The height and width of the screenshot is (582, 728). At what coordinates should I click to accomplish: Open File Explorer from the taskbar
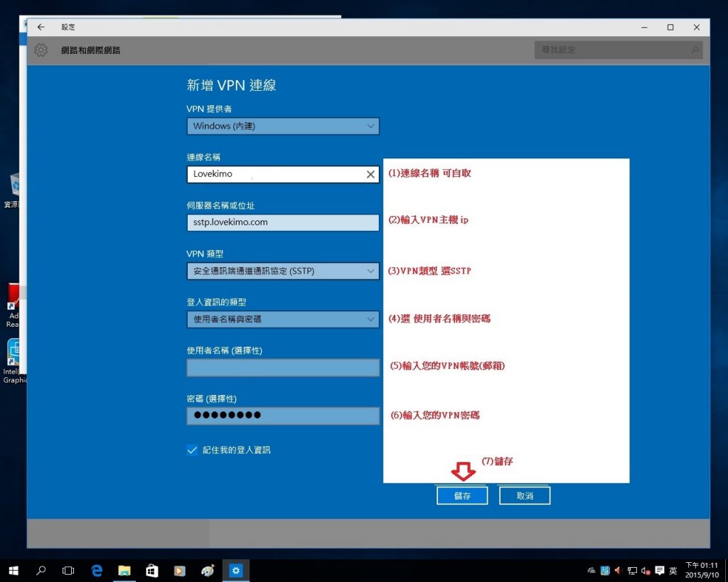pyautogui.click(x=124, y=570)
